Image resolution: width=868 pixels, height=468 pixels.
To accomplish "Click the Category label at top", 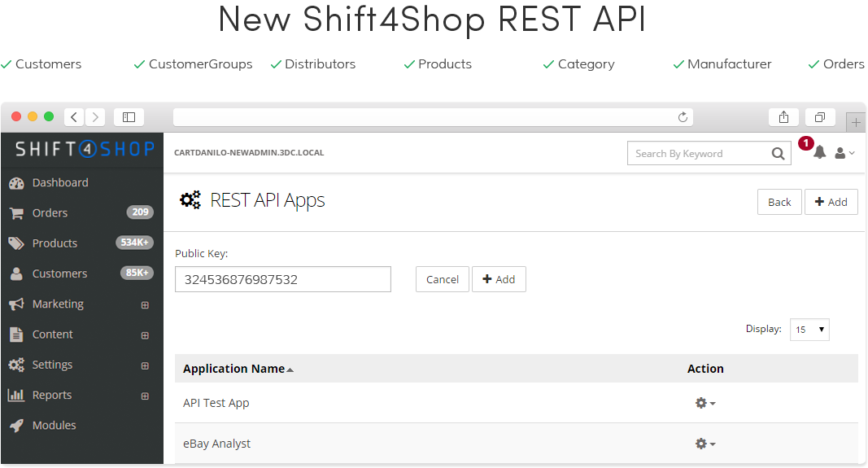I will coord(587,65).
